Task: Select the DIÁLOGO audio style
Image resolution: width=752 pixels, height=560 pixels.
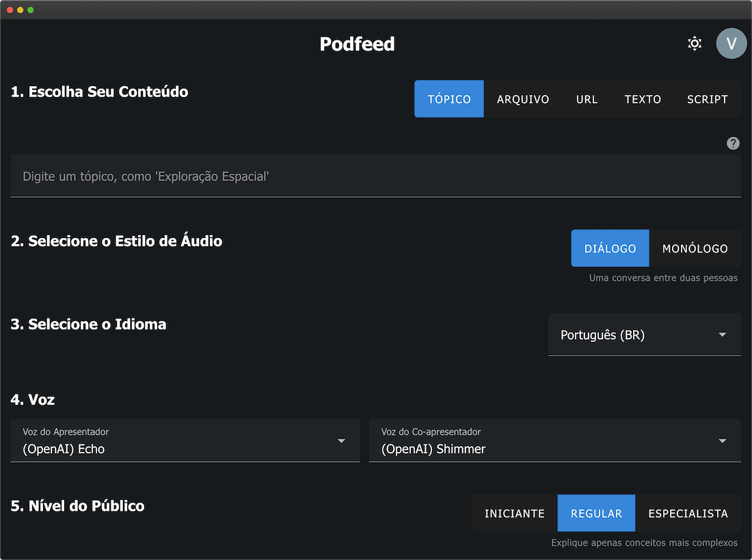Action: pyautogui.click(x=610, y=248)
